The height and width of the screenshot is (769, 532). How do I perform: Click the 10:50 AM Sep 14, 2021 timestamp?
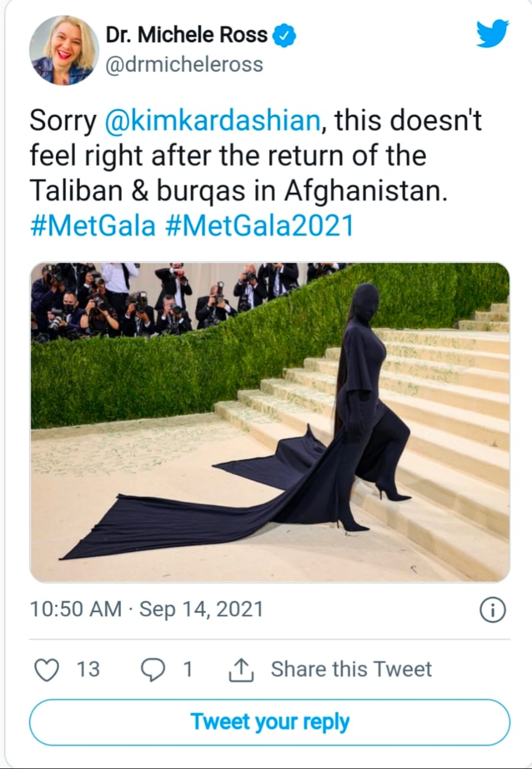click(147, 609)
